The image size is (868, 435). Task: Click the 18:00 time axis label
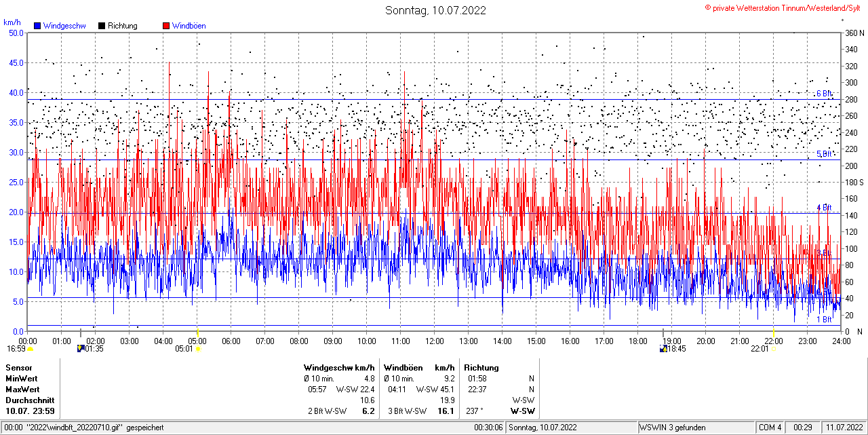(x=638, y=341)
